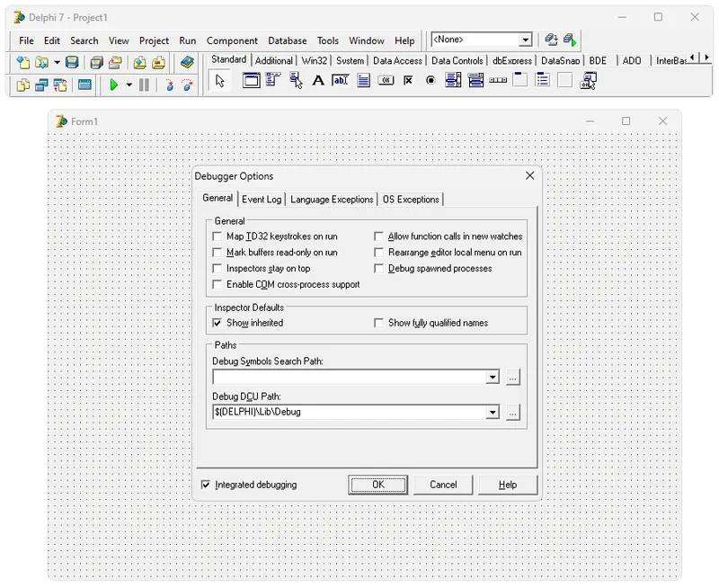Click the Open Project toolbar icon

point(115,62)
